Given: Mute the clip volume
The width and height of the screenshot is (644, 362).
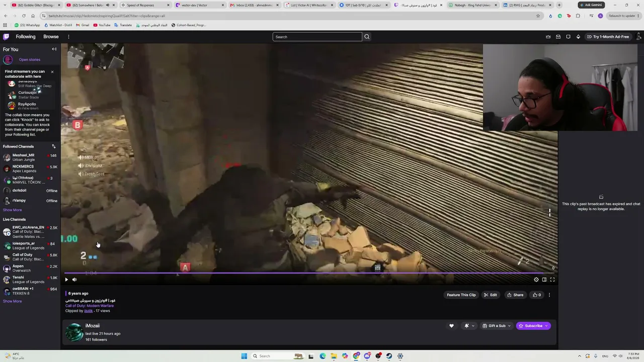Looking at the screenshot, I should tap(74, 280).
